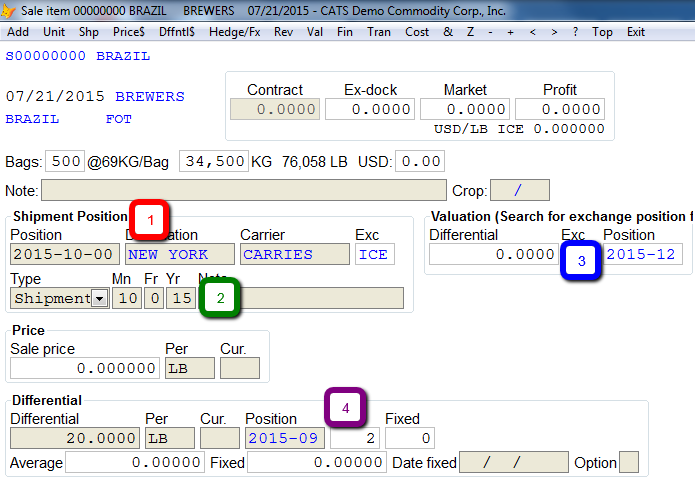Click the Bags field showing 500
The image size is (695, 482).
tap(65, 161)
